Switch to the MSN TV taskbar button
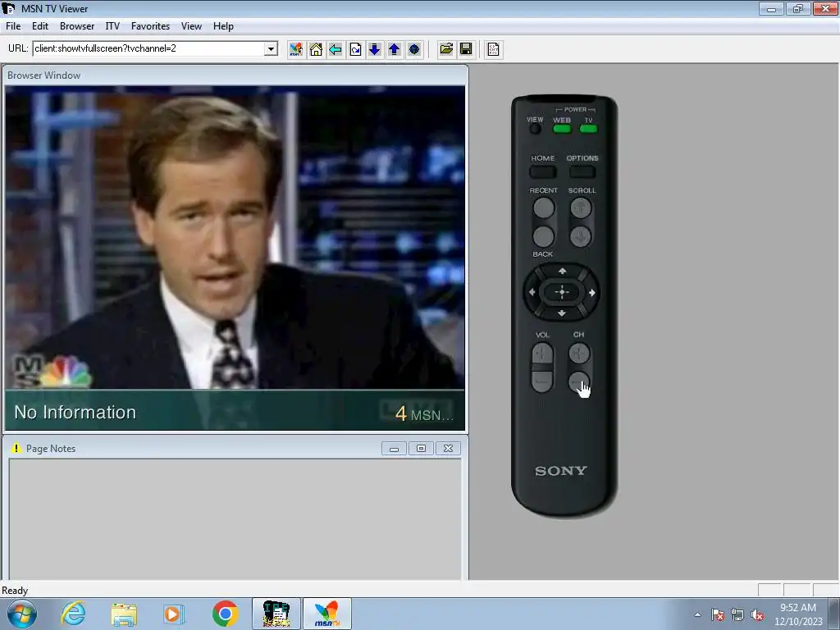 click(327, 614)
